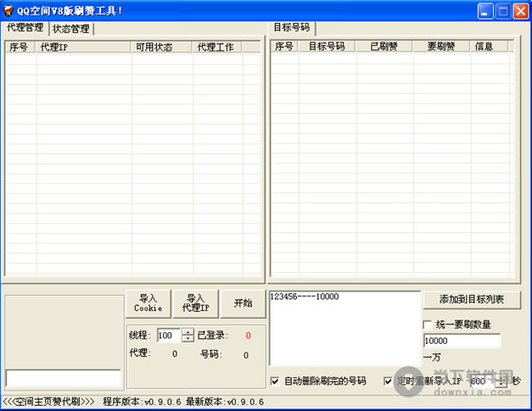This screenshot has width=532, height=411.
Task: Select the 目标号码 tab
Action: [x=292, y=27]
